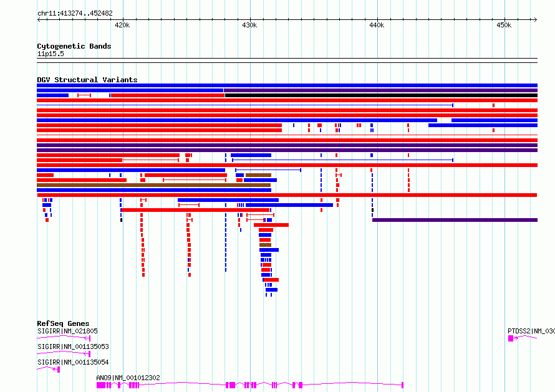Click the right arrowhead of the coordinate ruler

click(536, 20)
